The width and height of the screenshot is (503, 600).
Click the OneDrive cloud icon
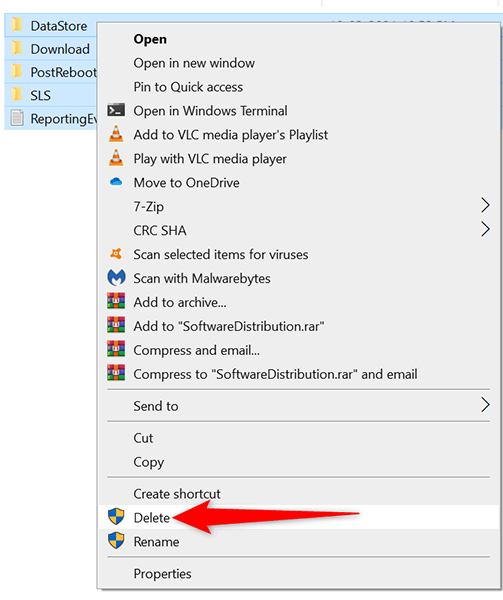pos(116,182)
